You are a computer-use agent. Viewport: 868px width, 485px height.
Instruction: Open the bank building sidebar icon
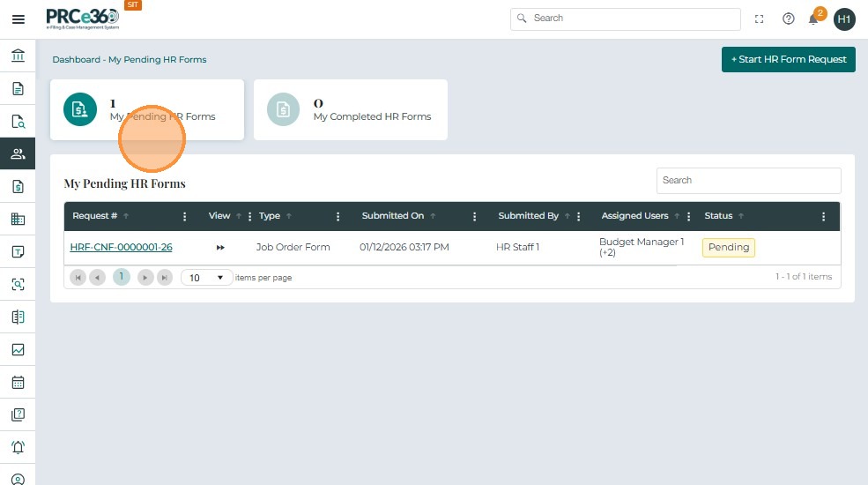(18, 56)
